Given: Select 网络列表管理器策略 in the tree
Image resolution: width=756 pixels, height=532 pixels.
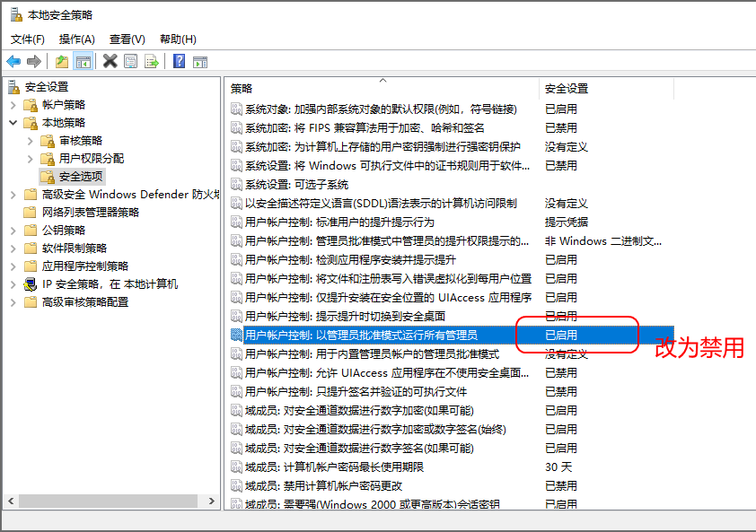Looking at the screenshot, I should click(x=91, y=213).
